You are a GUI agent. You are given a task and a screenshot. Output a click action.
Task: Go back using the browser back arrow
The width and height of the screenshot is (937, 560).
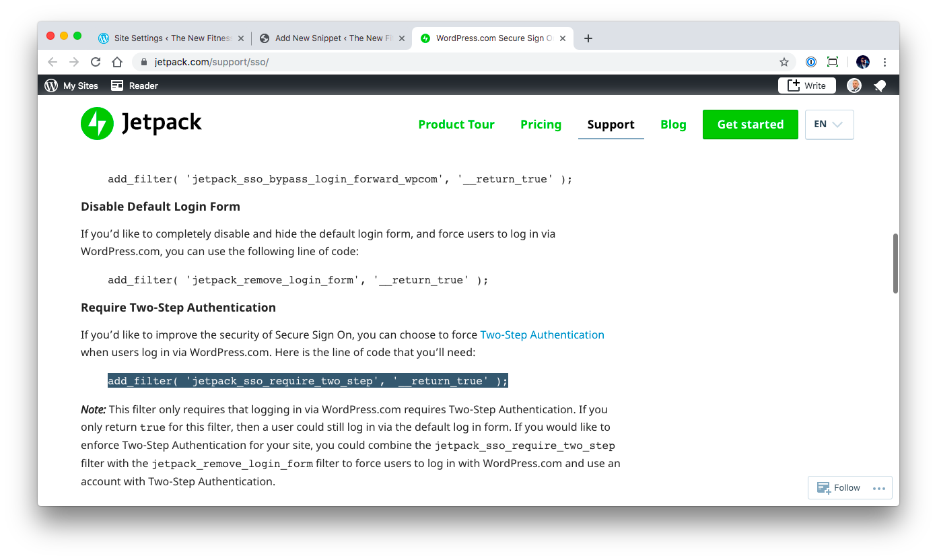click(x=53, y=62)
